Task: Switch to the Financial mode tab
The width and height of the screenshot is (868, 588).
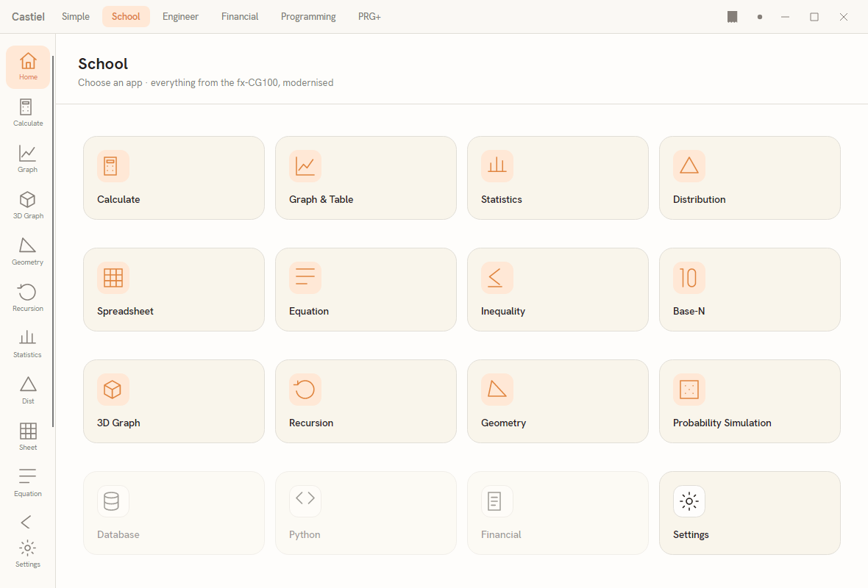Action: 240,17
